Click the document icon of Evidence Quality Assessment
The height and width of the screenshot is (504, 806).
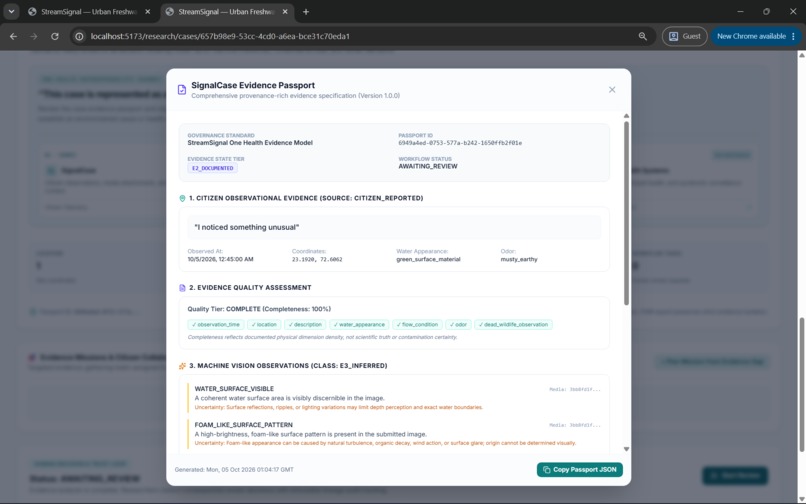pyautogui.click(x=182, y=288)
